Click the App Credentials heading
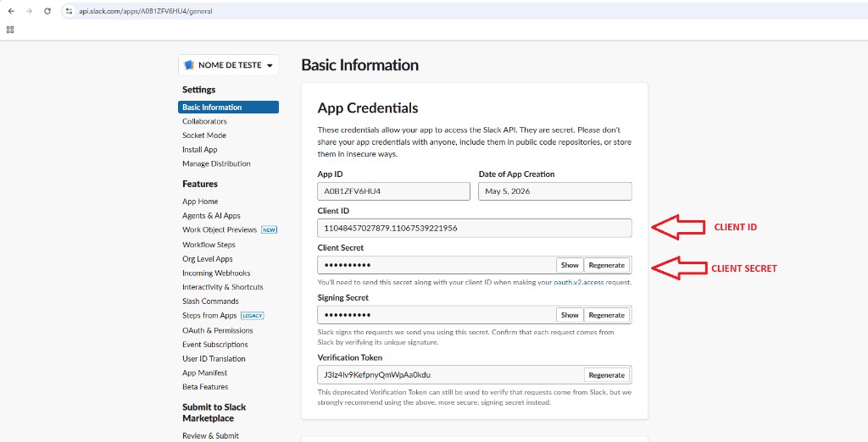 [x=368, y=108]
